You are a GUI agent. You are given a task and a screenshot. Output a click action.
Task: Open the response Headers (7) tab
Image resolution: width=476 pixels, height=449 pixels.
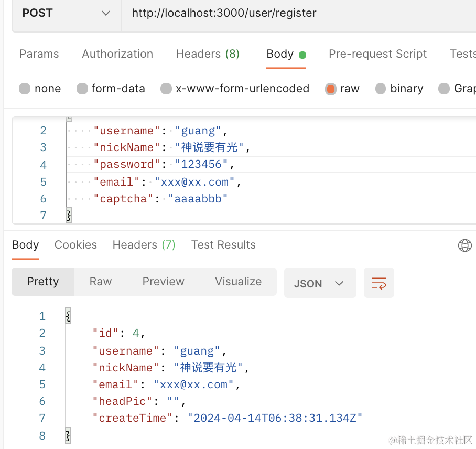point(144,245)
